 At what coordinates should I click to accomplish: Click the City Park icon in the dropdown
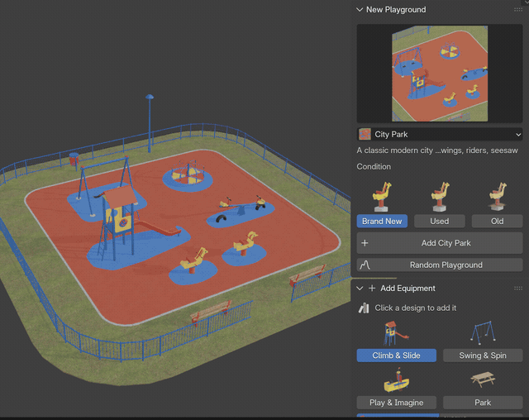[x=365, y=134]
